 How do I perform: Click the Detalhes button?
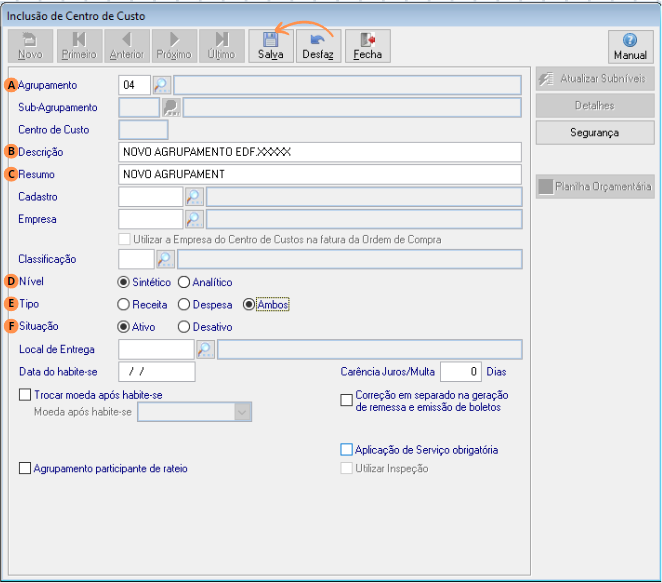(595, 106)
